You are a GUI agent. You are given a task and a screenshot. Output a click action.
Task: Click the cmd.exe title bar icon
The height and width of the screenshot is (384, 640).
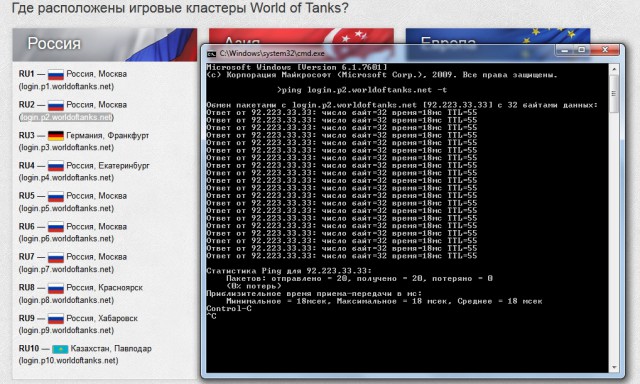tap(211, 54)
